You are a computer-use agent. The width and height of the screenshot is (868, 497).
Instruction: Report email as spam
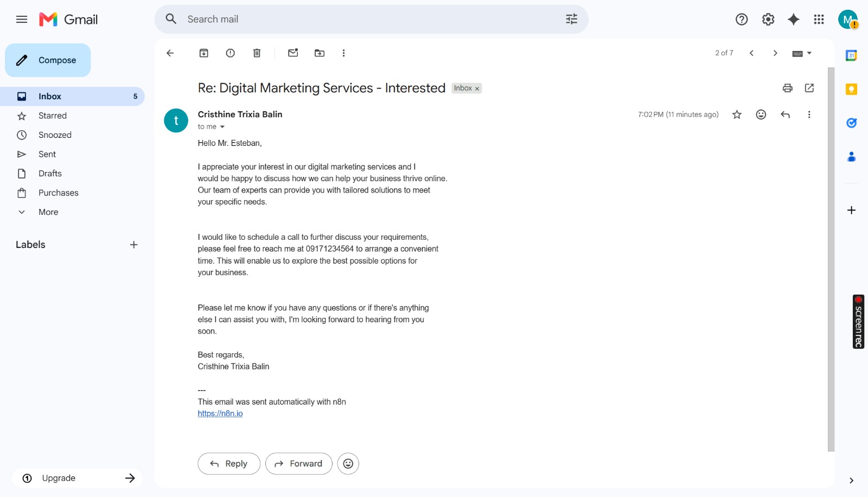click(231, 53)
